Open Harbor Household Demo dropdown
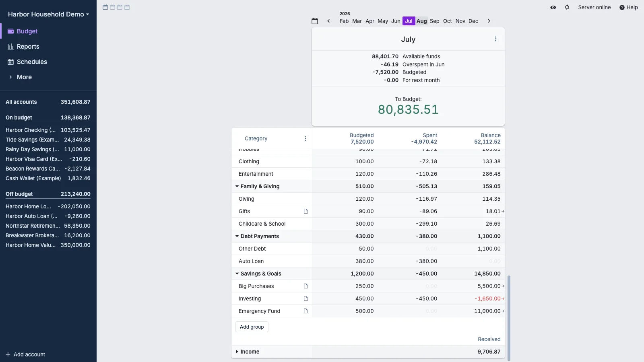644x362 pixels. pyautogui.click(x=48, y=14)
